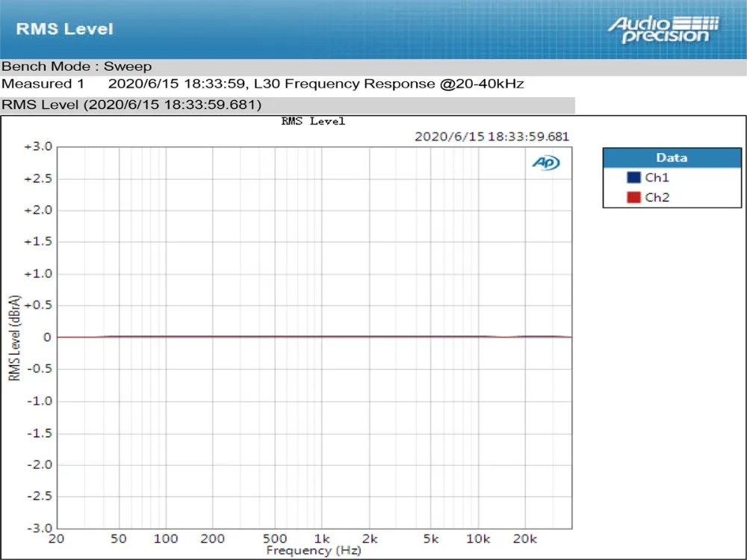
Task: Click the +3.0 y-axis value
Action: 39,146
